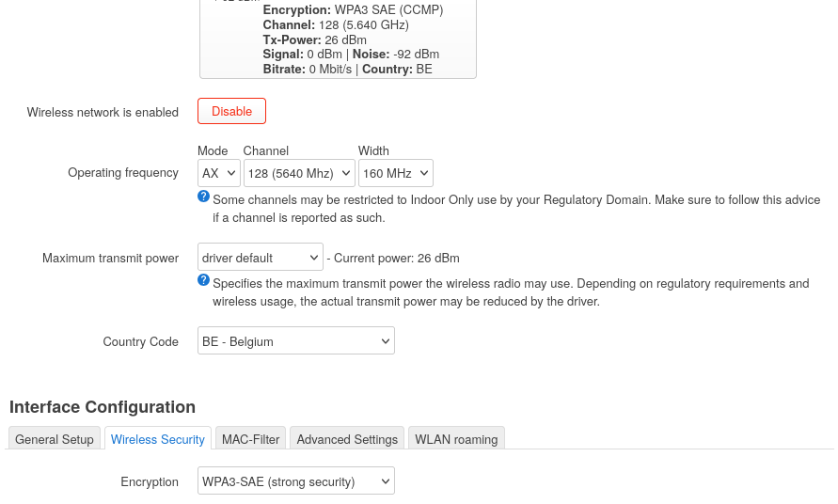Screen dimensions: 838x504
Task: Switch to the MAC-Filter tab
Action: [x=251, y=439]
